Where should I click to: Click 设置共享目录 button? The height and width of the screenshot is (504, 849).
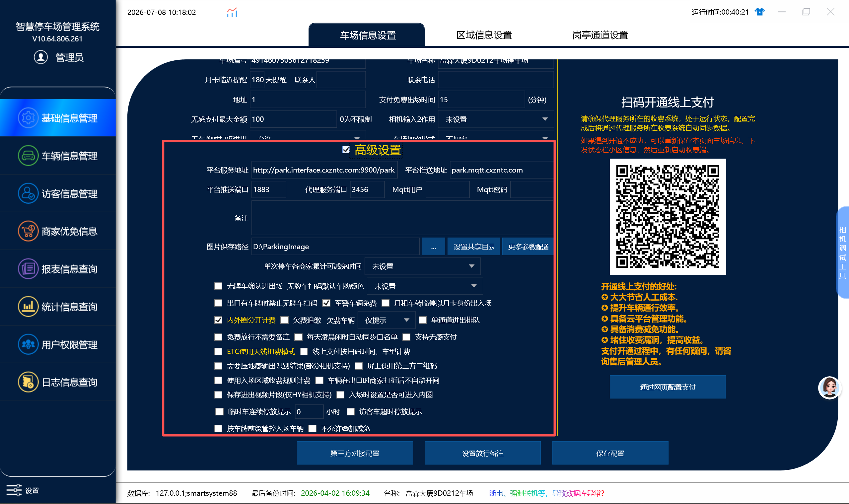pos(474,247)
